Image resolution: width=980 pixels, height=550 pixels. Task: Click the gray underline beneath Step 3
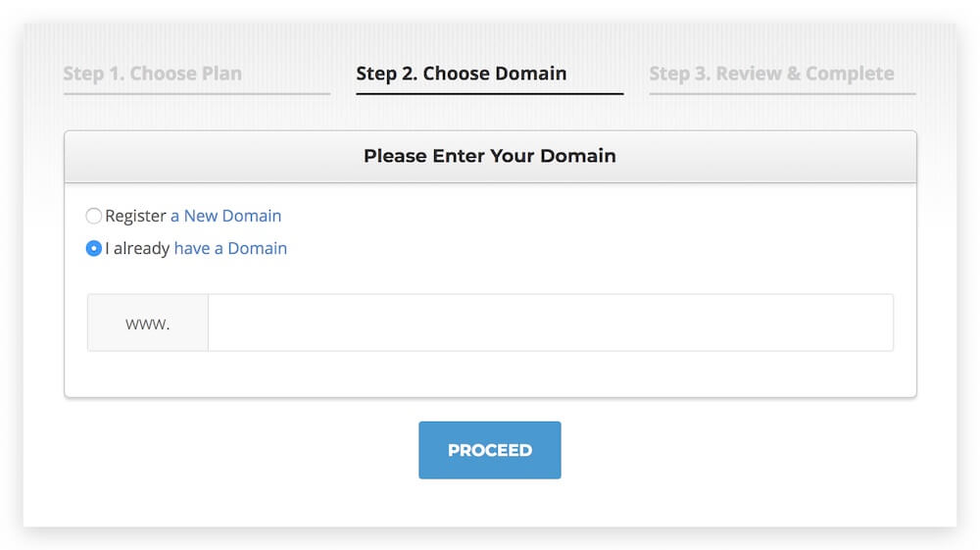click(782, 94)
